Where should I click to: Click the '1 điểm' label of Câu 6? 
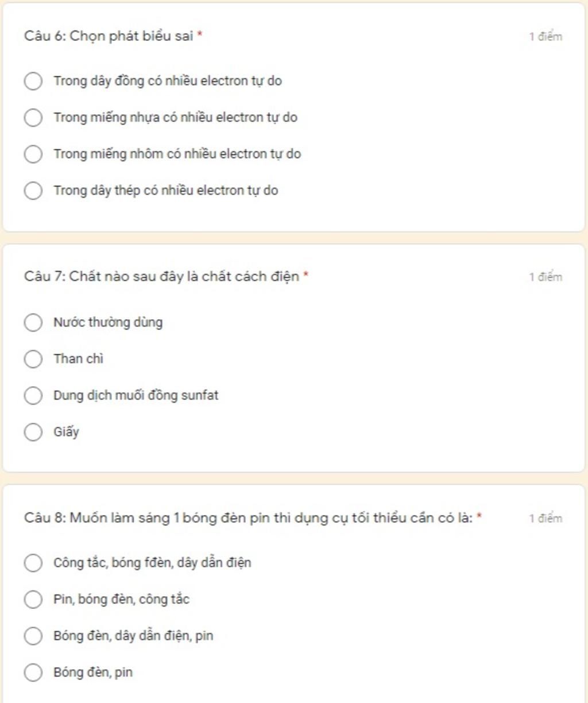(x=546, y=37)
